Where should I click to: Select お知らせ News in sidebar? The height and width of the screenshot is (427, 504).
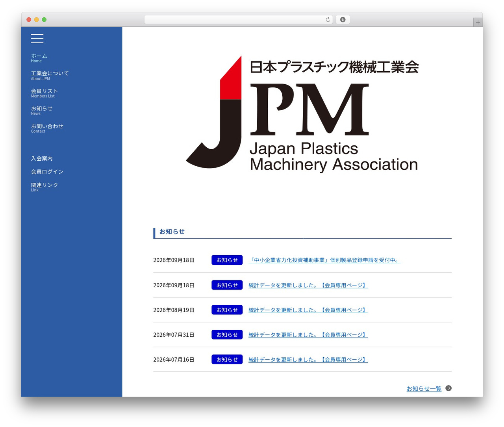tap(41, 110)
